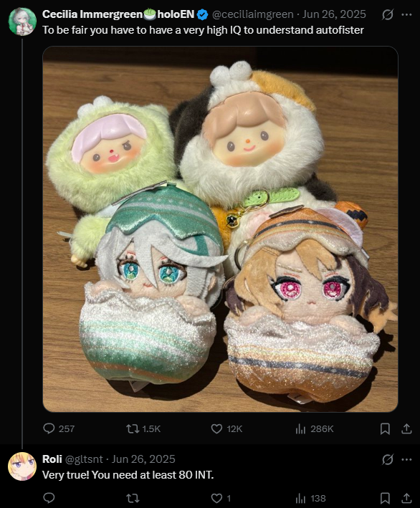Visit @ceciliaimgreen handle link
This screenshot has height=508, width=420.
tap(252, 14)
